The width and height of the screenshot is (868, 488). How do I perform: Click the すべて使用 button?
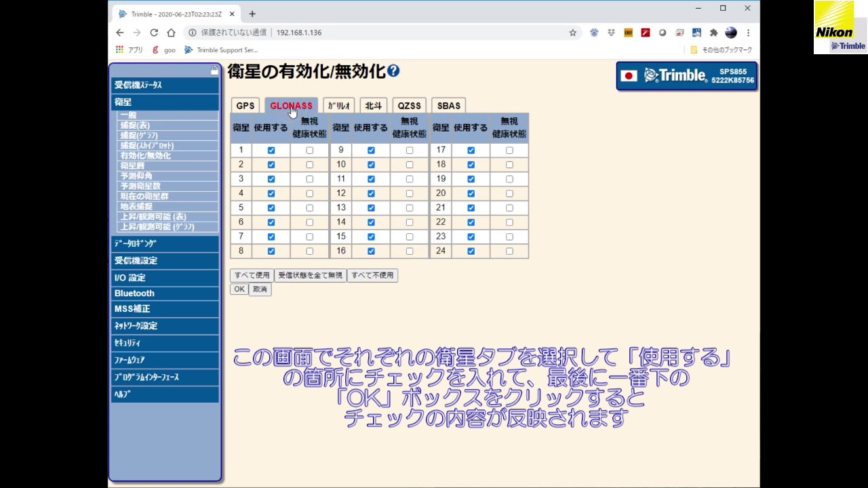(x=252, y=275)
